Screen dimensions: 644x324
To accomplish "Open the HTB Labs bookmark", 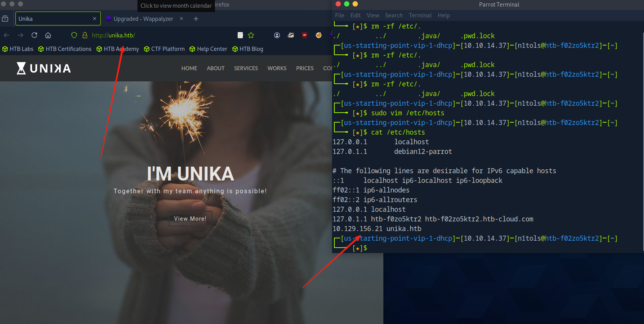I will pyautogui.click(x=18, y=49).
